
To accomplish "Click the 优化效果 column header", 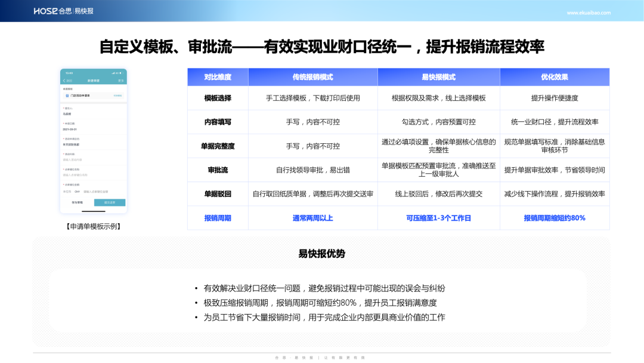I will click(555, 77).
